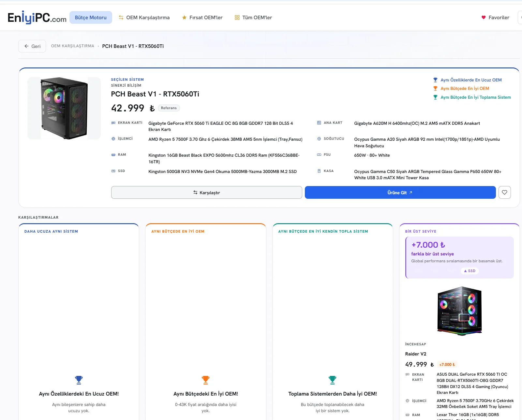Jump to Aynı Bütçede En İyi OEM link
522x420 pixels.
point(461,89)
